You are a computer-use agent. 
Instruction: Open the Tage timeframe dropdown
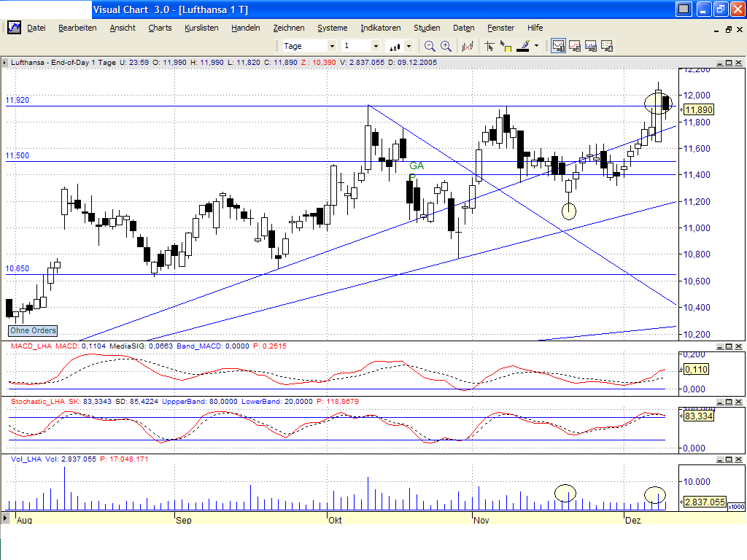[x=333, y=45]
